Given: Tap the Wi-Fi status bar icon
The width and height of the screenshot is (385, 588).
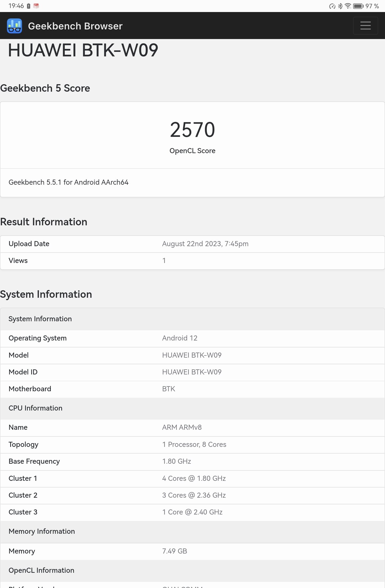Looking at the screenshot, I should pyautogui.click(x=348, y=6).
